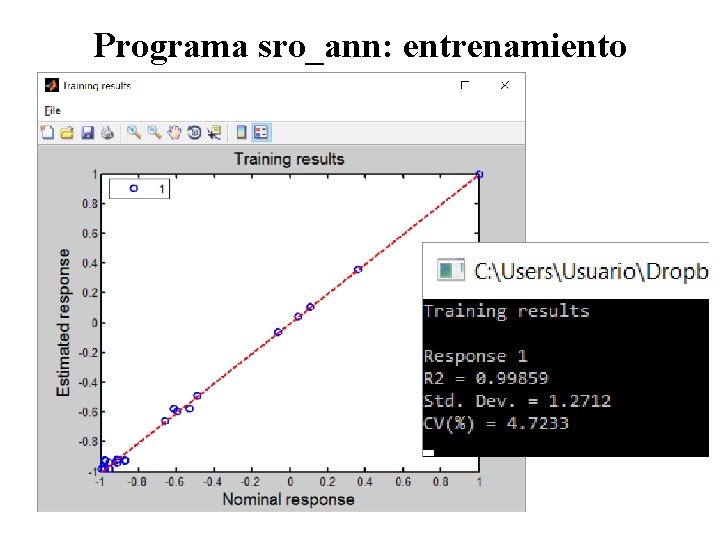Click the Estimated response axis label
The width and height of the screenshot is (720, 540).
pyautogui.click(x=63, y=322)
